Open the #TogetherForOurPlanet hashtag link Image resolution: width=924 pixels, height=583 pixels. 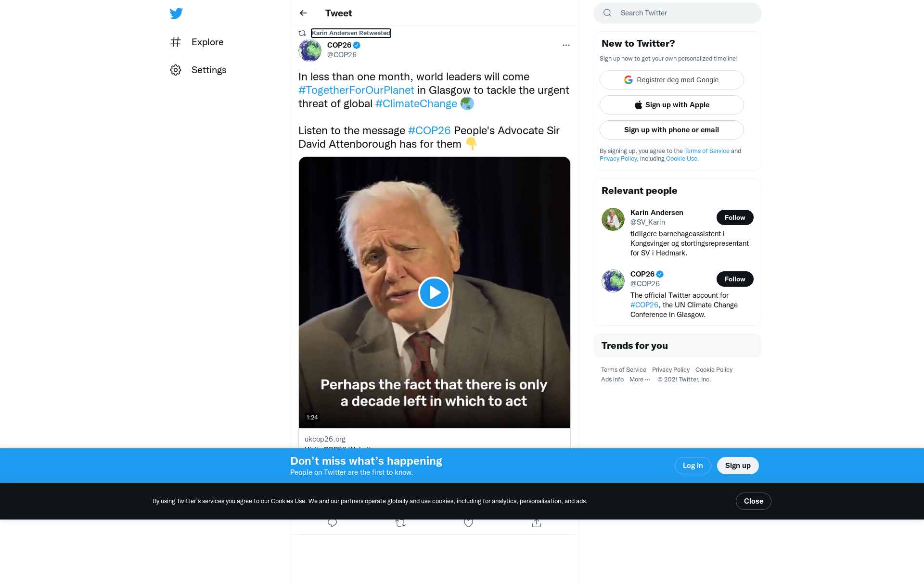356,90
